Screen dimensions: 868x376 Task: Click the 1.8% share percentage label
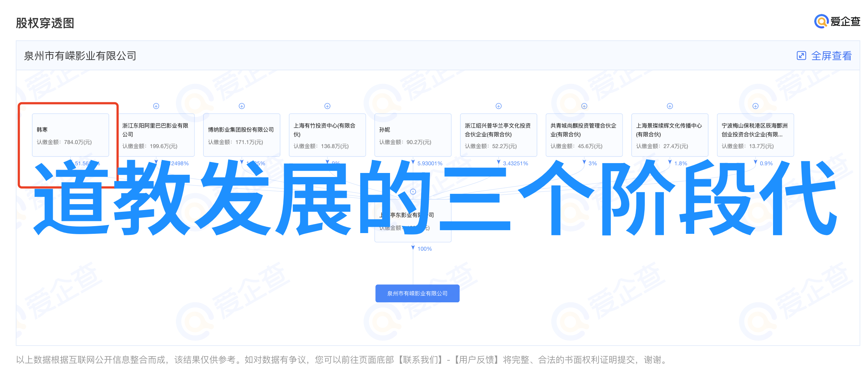coord(681,163)
